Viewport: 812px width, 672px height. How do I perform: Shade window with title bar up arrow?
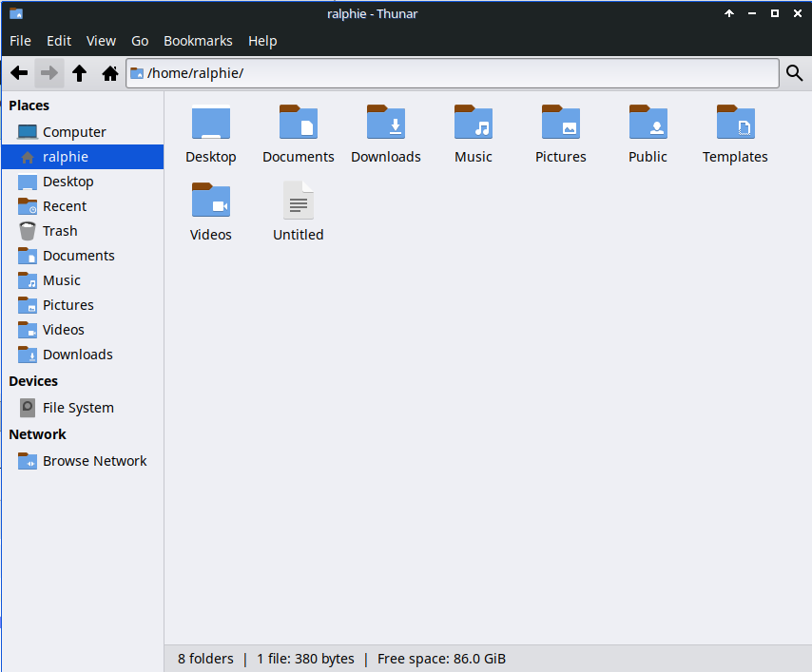(729, 13)
